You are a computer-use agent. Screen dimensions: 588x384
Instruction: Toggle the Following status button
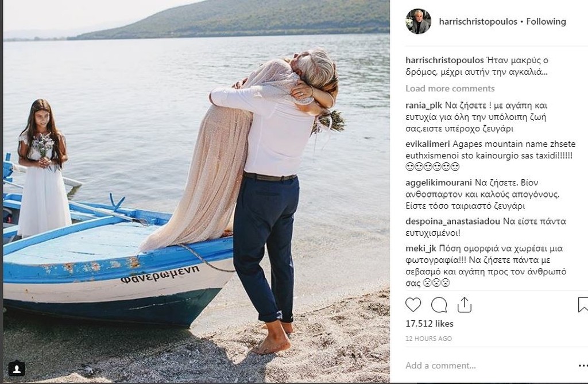(x=546, y=21)
